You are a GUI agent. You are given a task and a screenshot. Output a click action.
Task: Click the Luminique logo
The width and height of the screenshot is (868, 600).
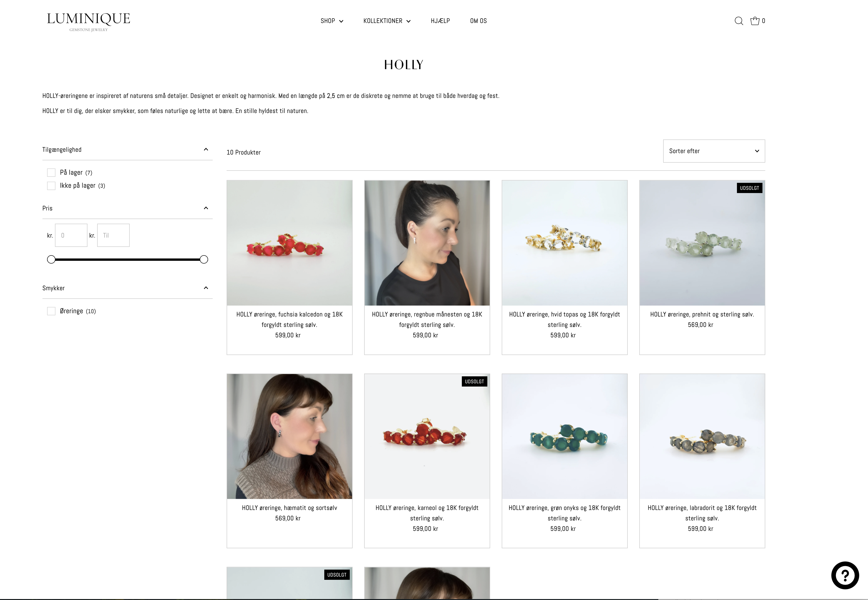88,22
